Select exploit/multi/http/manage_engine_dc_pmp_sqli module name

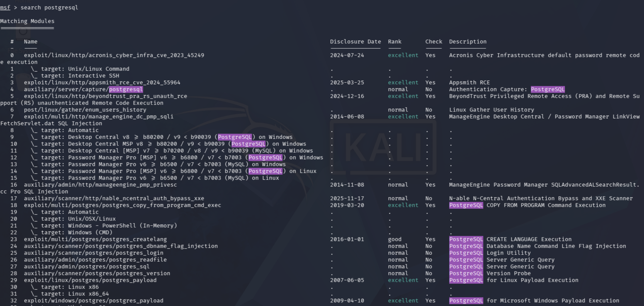pos(99,117)
